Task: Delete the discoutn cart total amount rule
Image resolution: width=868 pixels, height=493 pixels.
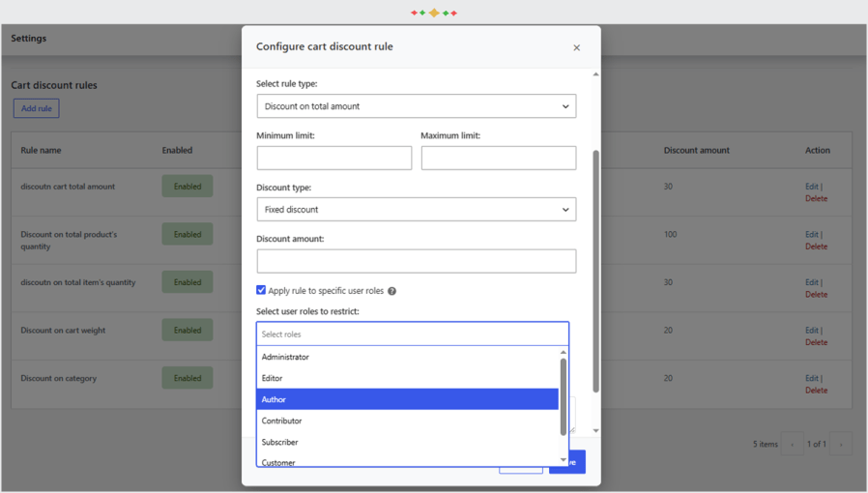Action: pos(817,198)
